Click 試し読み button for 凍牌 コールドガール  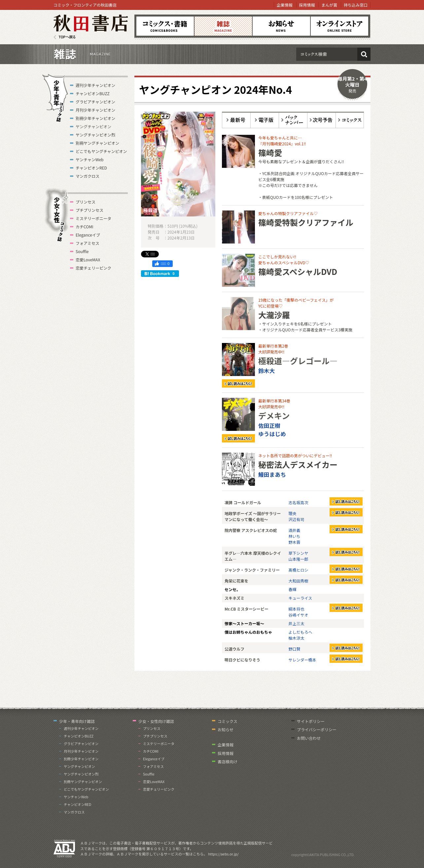tap(346, 502)
